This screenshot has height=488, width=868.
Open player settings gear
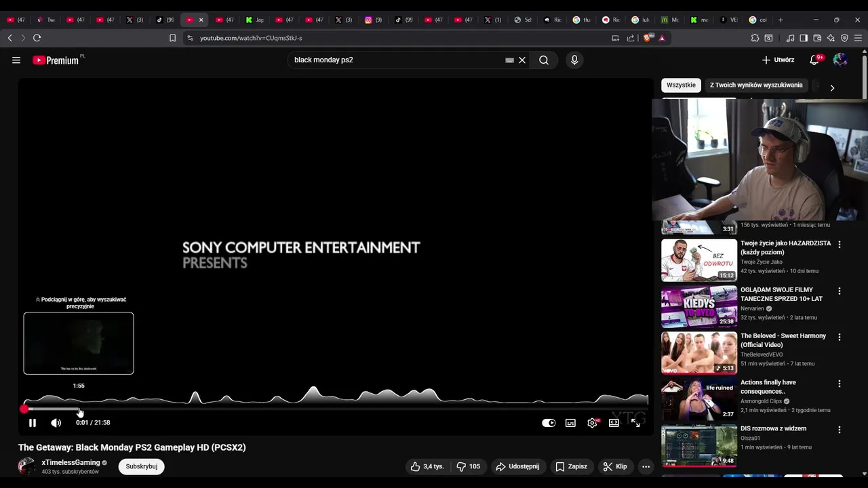(593, 422)
